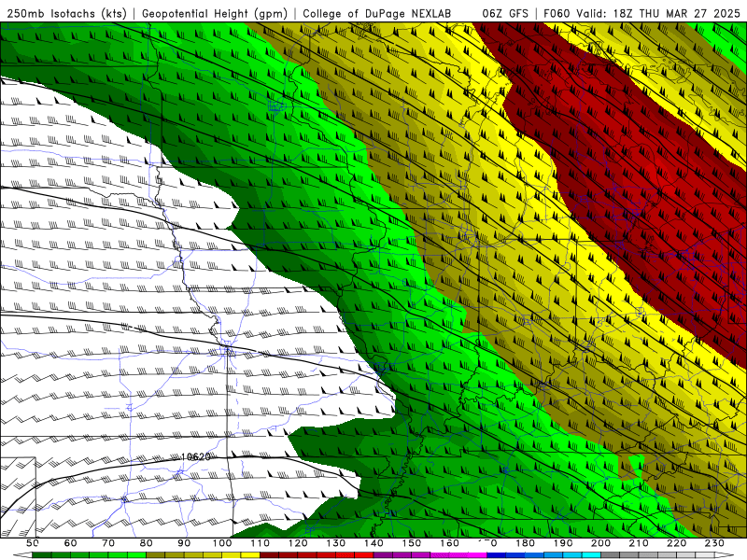Screen dimensions: 747x560
Task: Click the "F060" forecast hour text
Action: click(x=557, y=13)
